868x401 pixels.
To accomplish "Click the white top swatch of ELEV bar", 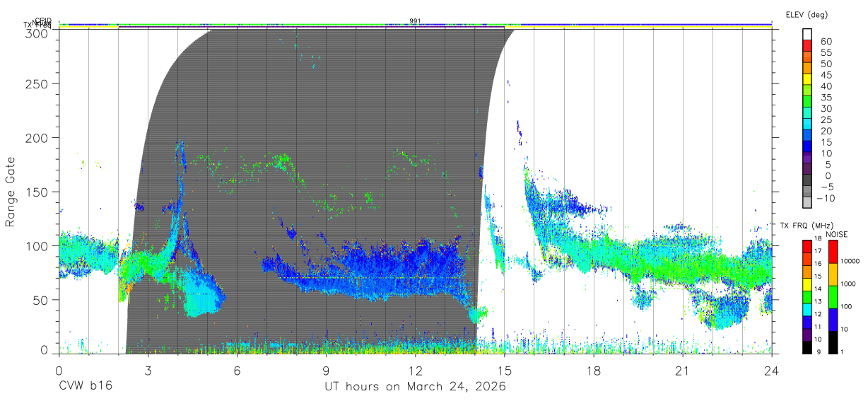I will click(807, 35).
